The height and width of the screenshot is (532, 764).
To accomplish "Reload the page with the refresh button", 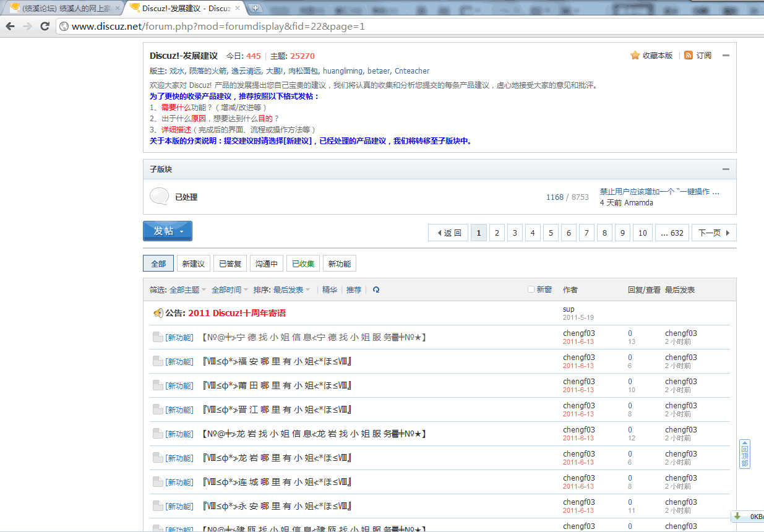I will pyautogui.click(x=45, y=26).
